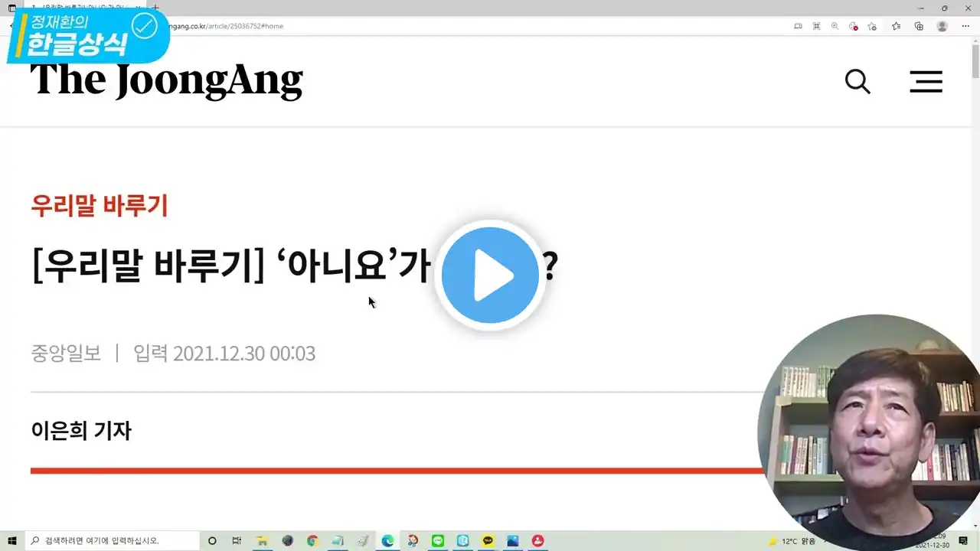Add this page to favorites star
This screenshot has width=980, height=551.
872,26
